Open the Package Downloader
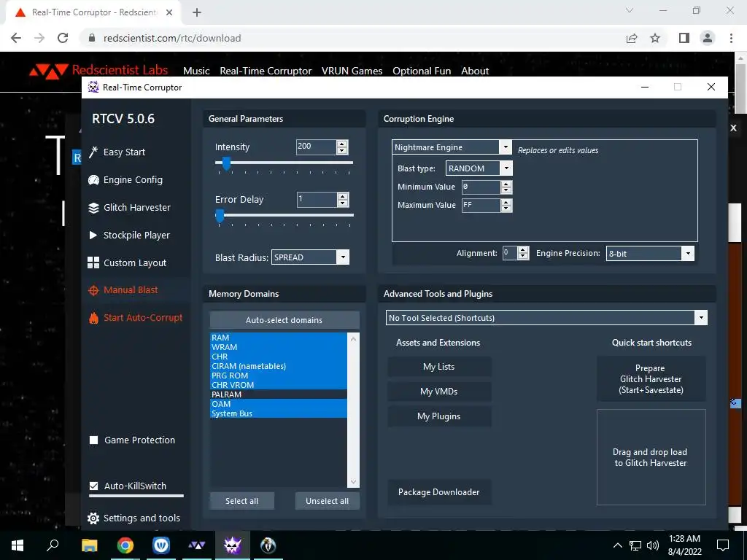 439,492
